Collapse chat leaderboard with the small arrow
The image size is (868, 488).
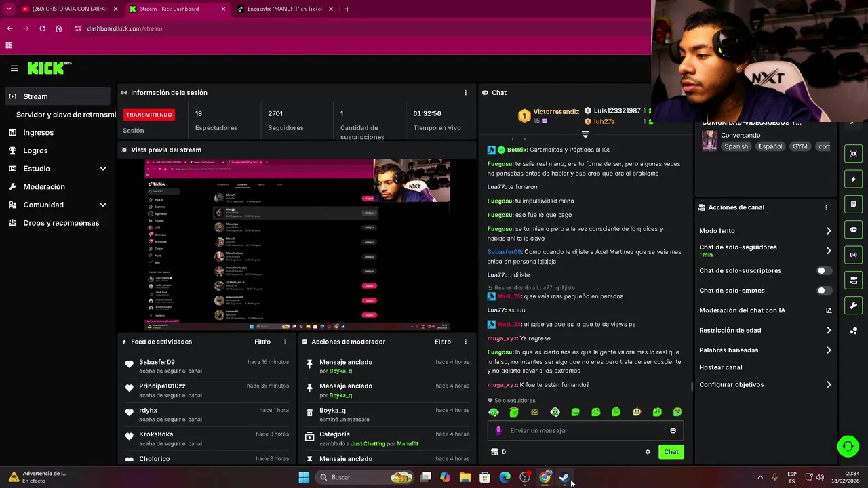585,134
